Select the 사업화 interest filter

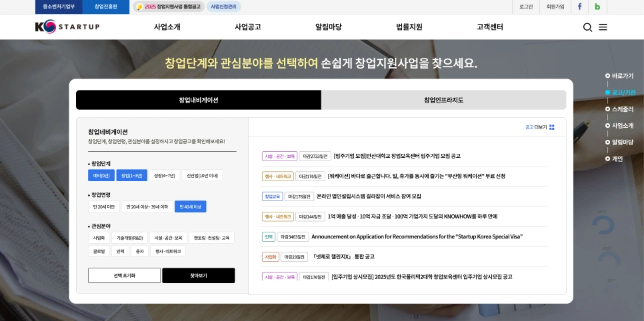point(99,238)
